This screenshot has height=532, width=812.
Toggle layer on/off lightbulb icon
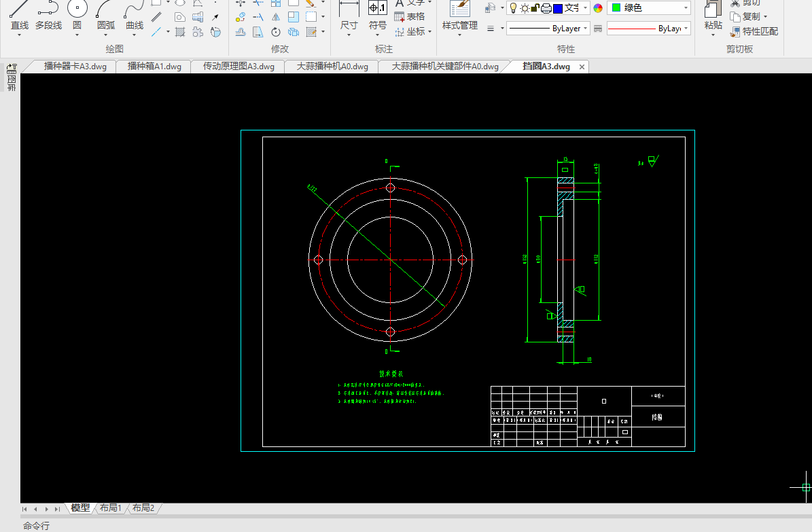click(514, 8)
